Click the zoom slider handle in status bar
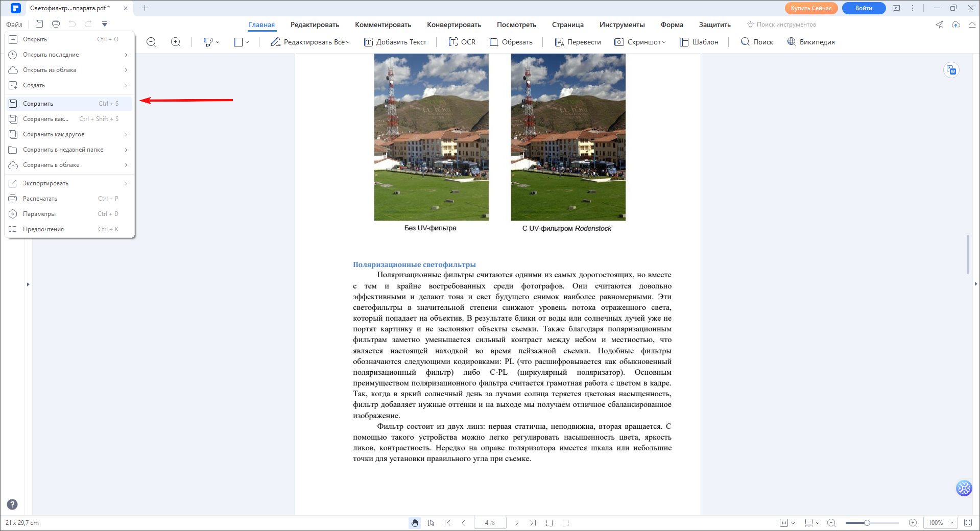The image size is (980, 531). [867, 523]
